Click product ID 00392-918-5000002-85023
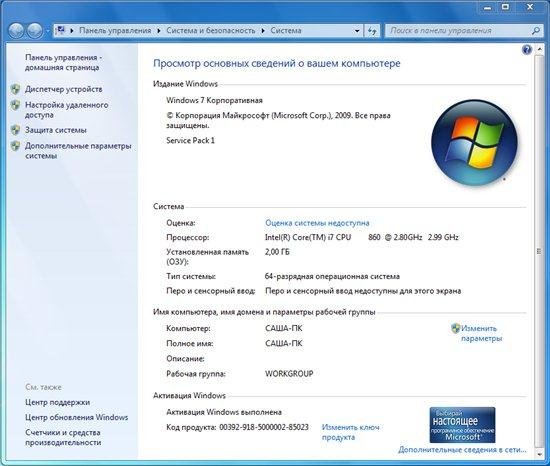The image size is (550, 466). click(x=264, y=427)
